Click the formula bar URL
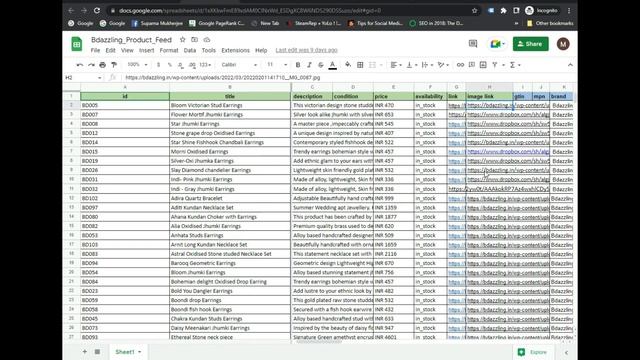Viewport: 640px width, 360px height. pyautogui.click(x=223, y=78)
